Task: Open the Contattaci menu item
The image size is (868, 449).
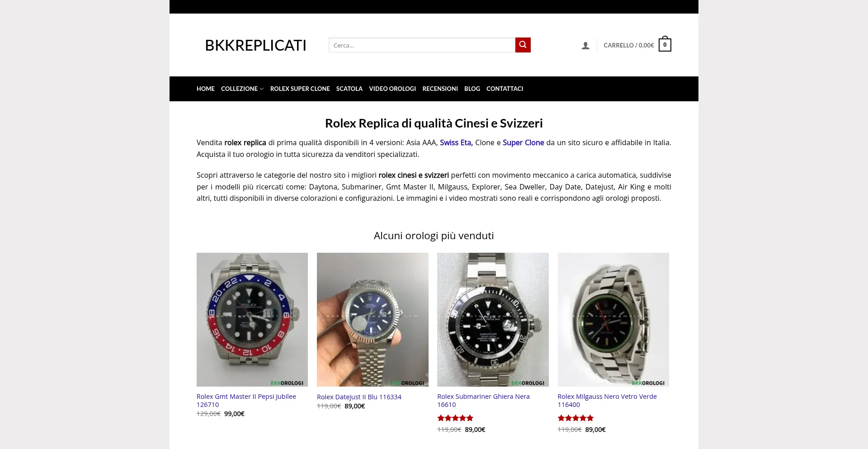Action: [x=505, y=89]
